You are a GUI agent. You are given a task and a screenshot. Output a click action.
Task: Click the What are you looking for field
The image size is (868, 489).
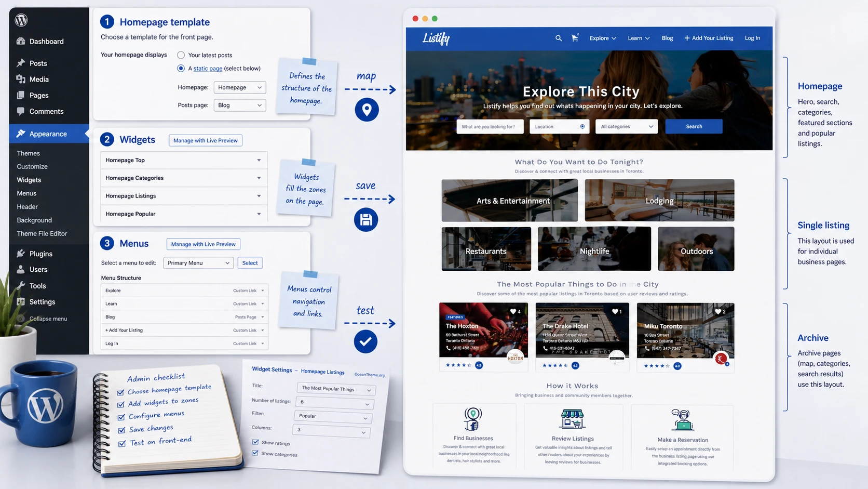tap(490, 126)
